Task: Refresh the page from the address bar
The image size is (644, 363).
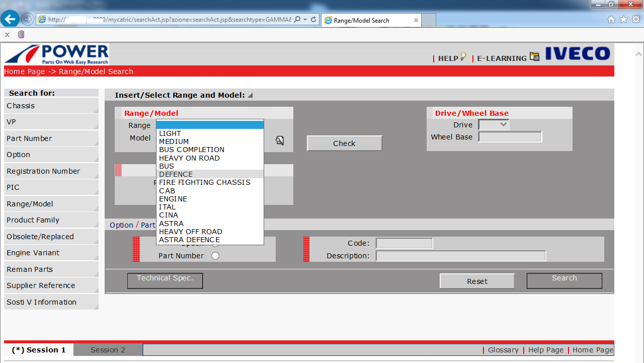Action: (x=313, y=19)
